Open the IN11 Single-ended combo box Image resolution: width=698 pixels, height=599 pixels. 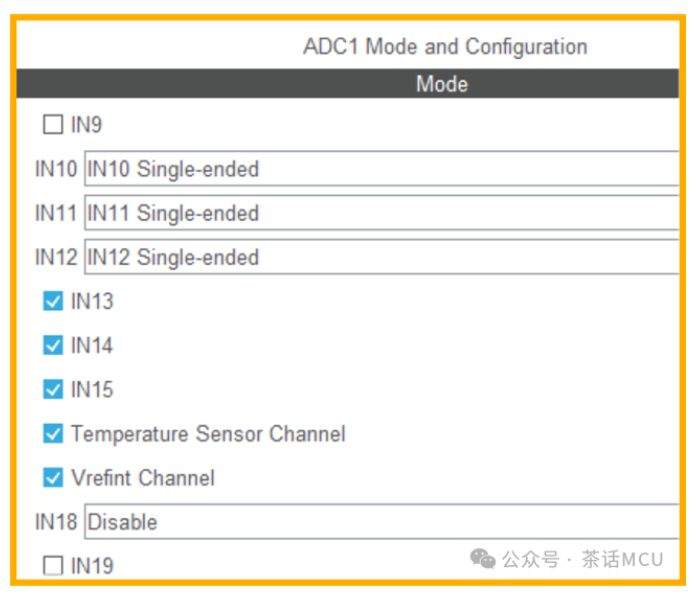click(382, 213)
